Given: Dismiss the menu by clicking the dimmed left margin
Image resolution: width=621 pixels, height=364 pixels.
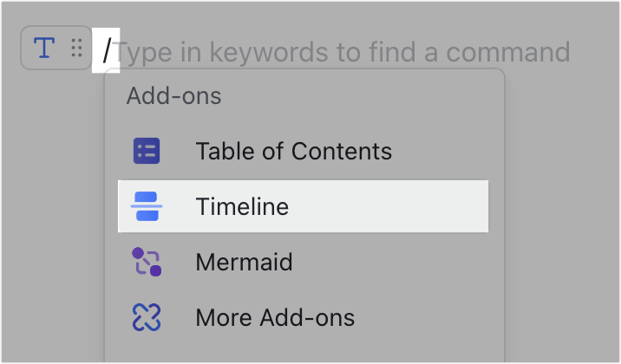Looking at the screenshot, I should (x=51, y=218).
